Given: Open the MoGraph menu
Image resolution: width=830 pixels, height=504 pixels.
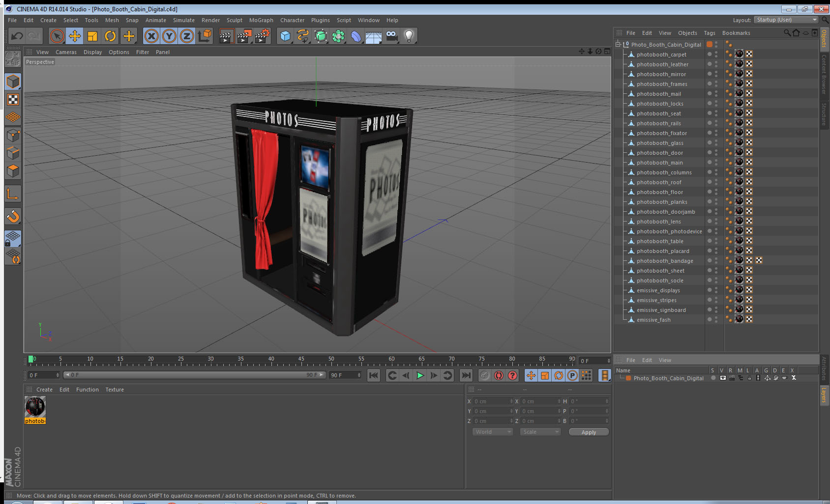Looking at the screenshot, I should pyautogui.click(x=261, y=20).
